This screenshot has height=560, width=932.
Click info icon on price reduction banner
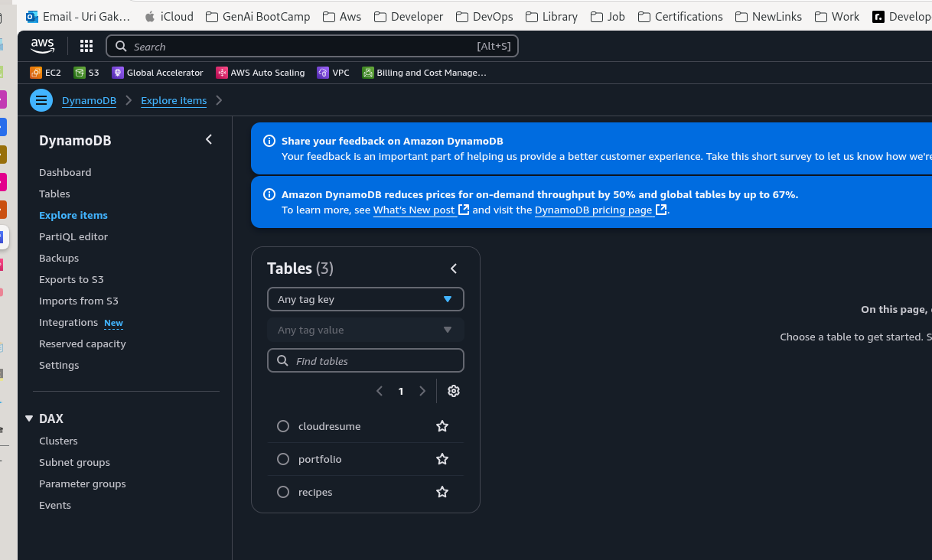[269, 194]
